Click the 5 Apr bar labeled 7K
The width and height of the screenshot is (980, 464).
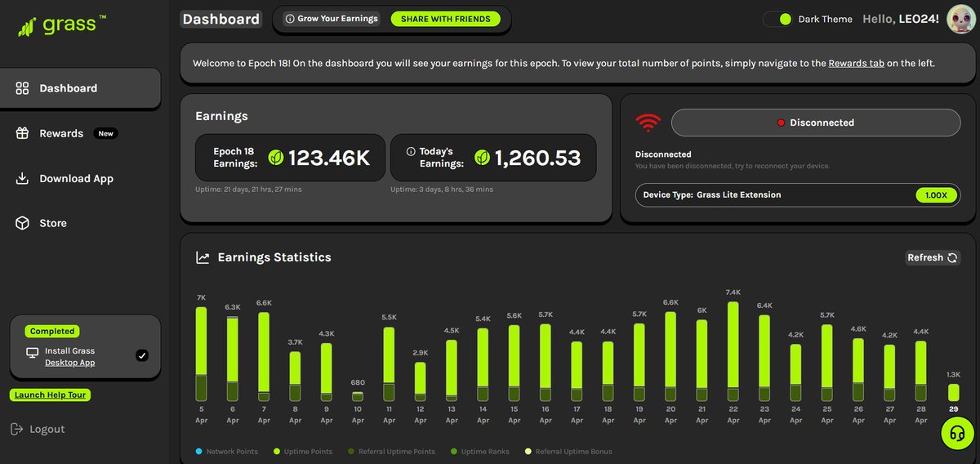pos(202,355)
